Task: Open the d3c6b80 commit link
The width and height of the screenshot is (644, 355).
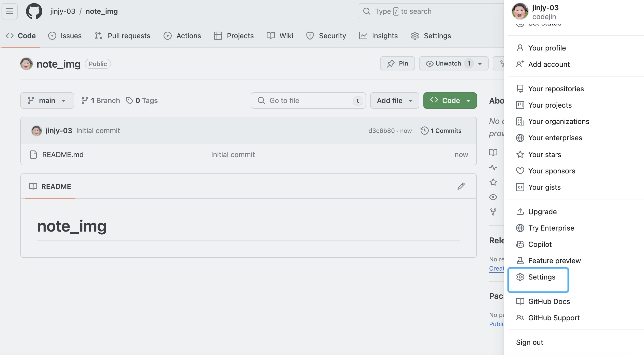Action: coord(381,131)
